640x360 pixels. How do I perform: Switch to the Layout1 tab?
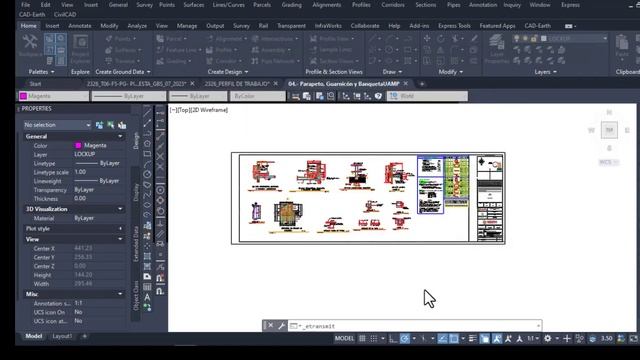click(x=62, y=336)
